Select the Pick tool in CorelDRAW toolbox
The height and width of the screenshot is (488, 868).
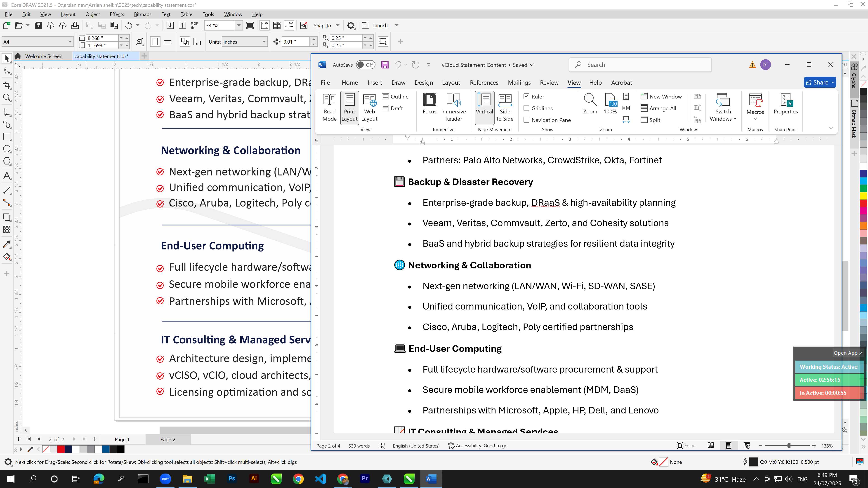coord(7,59)
